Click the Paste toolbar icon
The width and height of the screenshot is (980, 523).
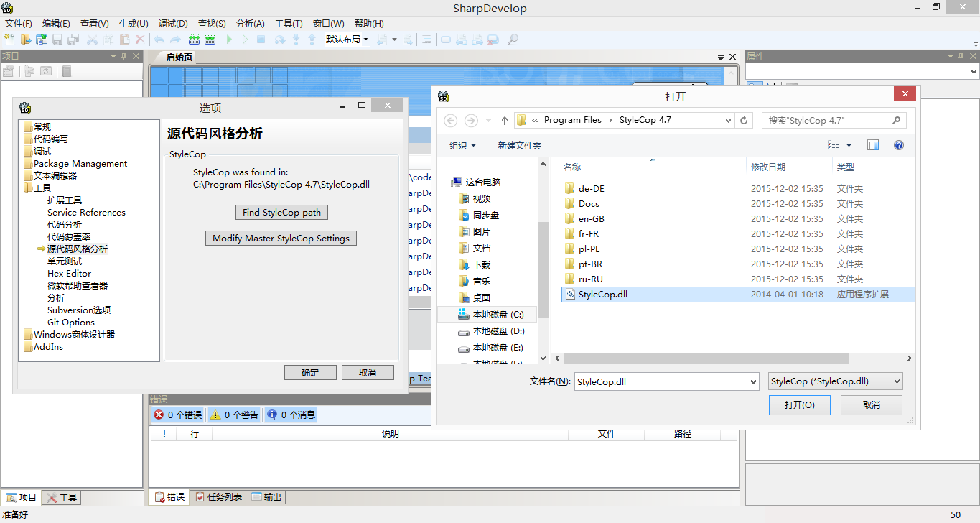pyautogui.click(x=124, y=40)
